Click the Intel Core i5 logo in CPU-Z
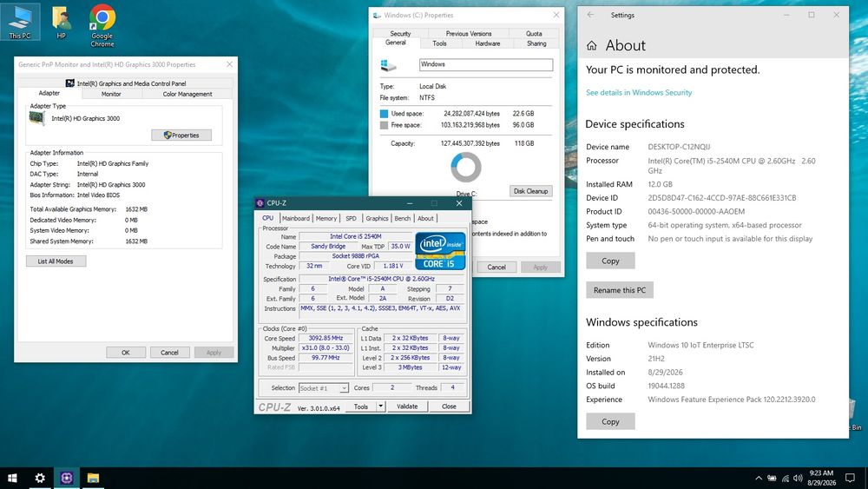868x489 pixels. coord(440,251)
